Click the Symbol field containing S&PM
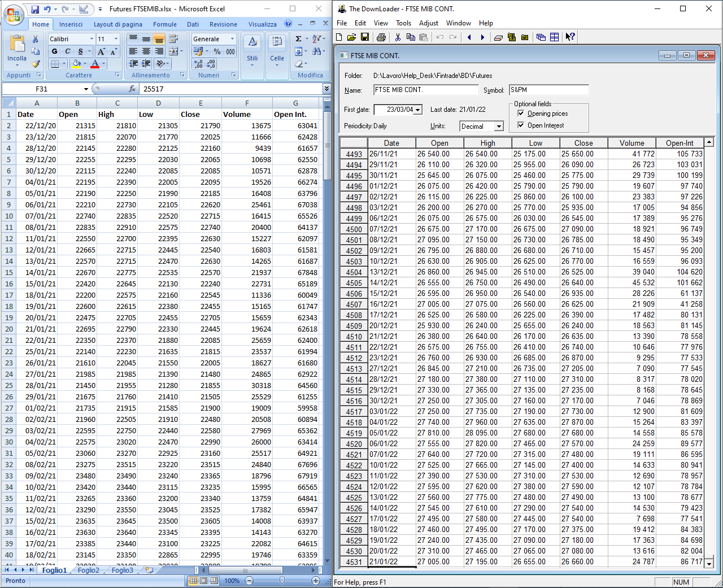723x588 pixels. 548,90
